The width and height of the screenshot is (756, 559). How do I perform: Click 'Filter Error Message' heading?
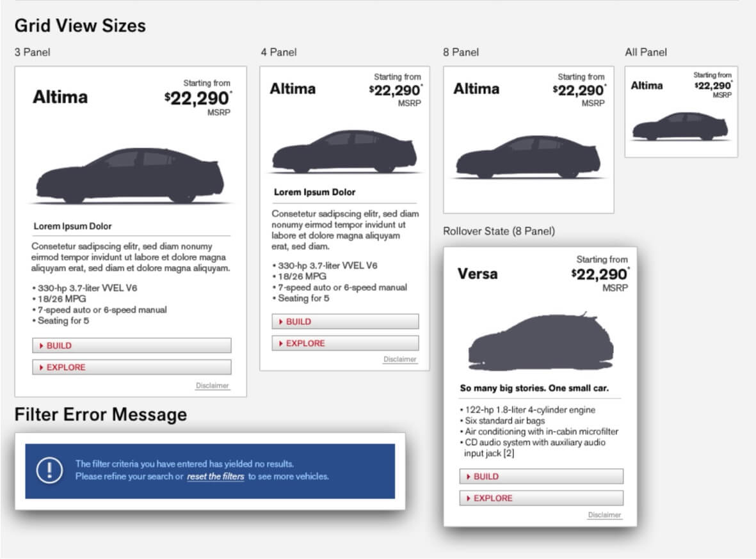[x=101, y=414]
